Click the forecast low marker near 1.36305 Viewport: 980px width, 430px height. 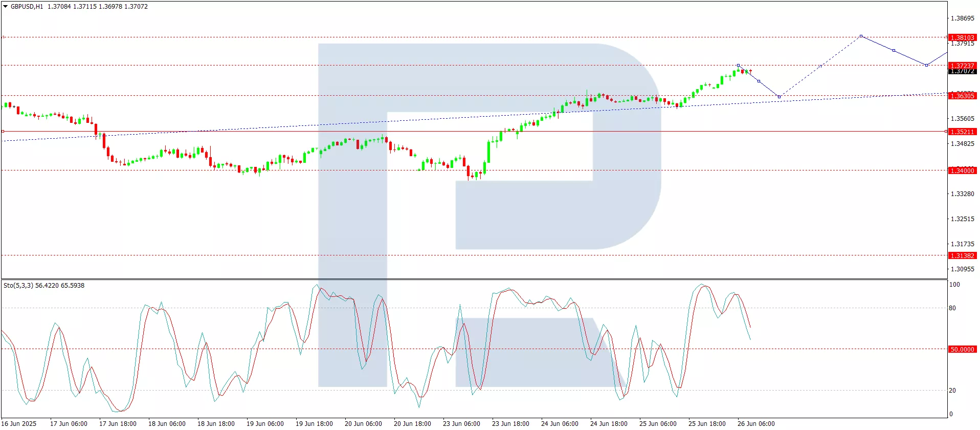click(x=779, y=97)
